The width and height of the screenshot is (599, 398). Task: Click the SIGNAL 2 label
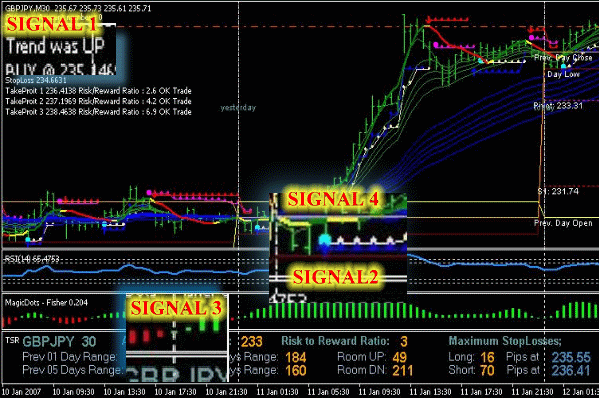pyautogui.click(x=335, y=277)
